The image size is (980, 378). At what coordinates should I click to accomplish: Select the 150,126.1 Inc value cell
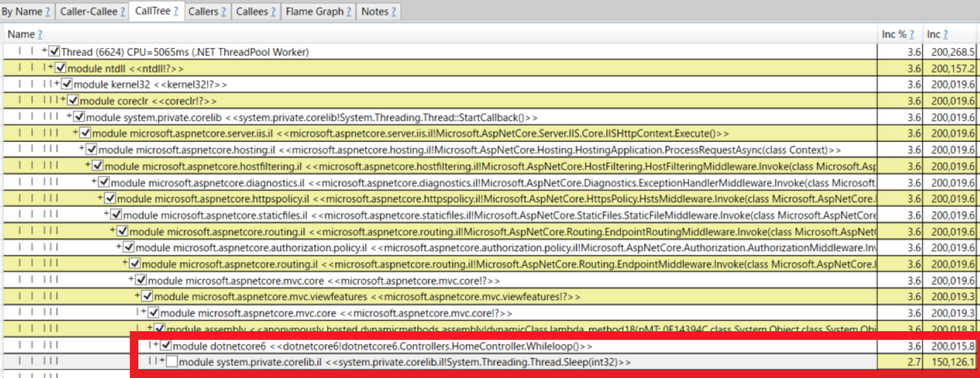(x=950, y=361)
